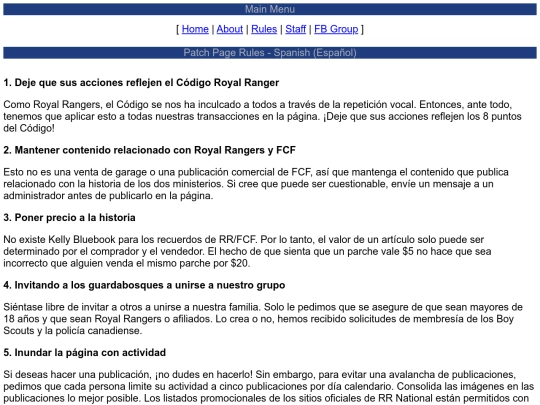
Task: Open the Rules link in main menu
Action: coord(264,29)
